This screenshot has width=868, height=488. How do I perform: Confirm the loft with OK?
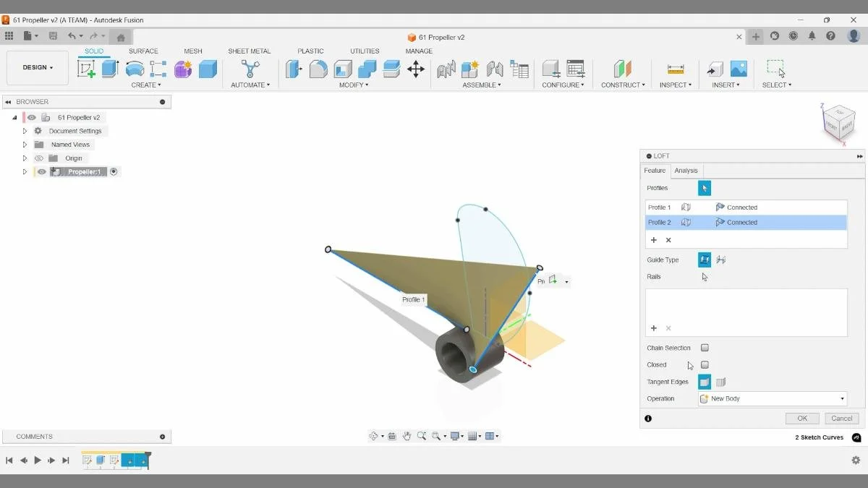[801, 418]
